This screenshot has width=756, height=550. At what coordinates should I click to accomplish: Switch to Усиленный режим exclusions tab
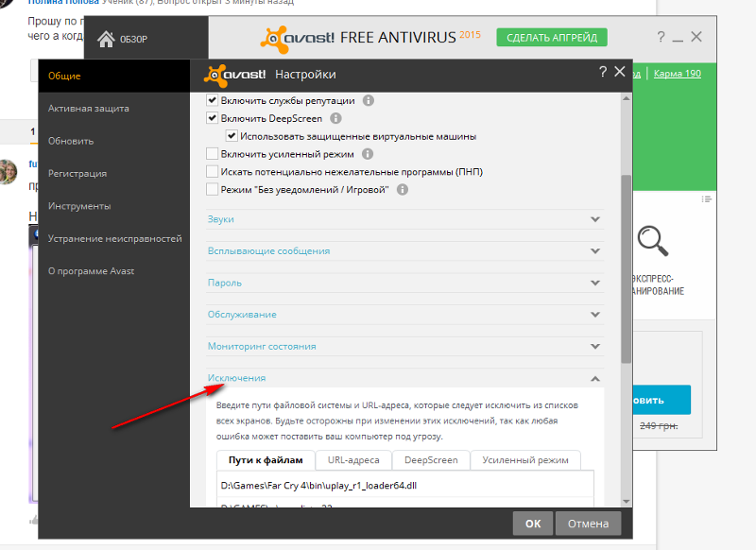(525, 460)
